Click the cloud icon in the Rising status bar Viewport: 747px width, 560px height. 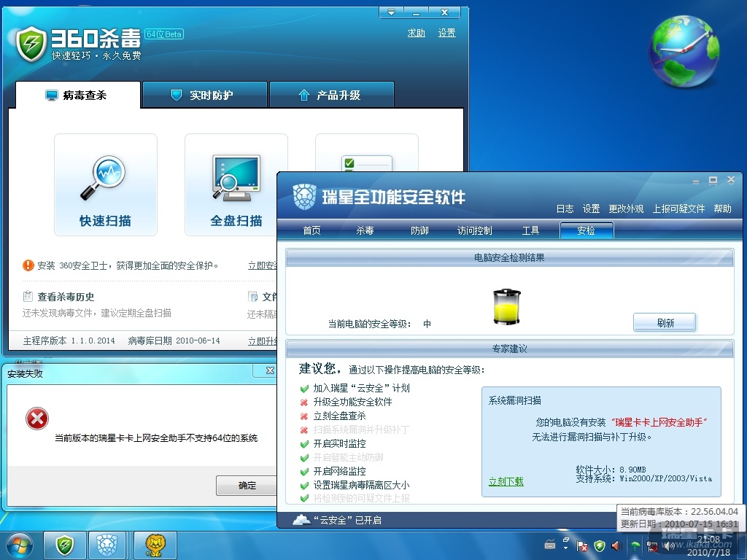click(301, 520)
